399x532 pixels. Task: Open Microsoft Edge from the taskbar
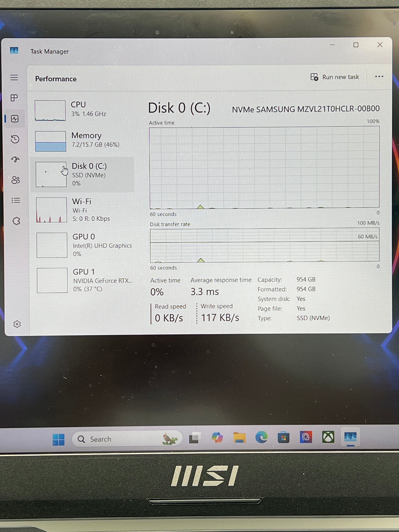(261, 437)
